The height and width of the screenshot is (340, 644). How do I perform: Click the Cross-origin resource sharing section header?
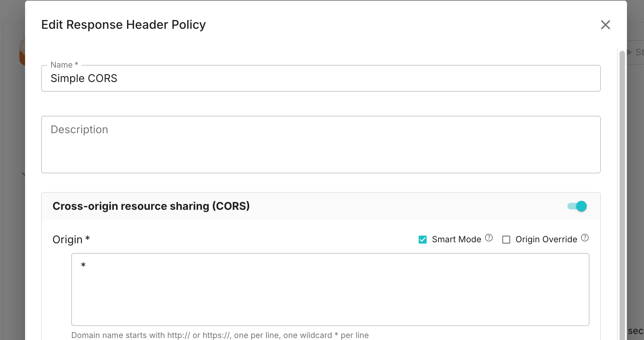click(x=151, y=206)
